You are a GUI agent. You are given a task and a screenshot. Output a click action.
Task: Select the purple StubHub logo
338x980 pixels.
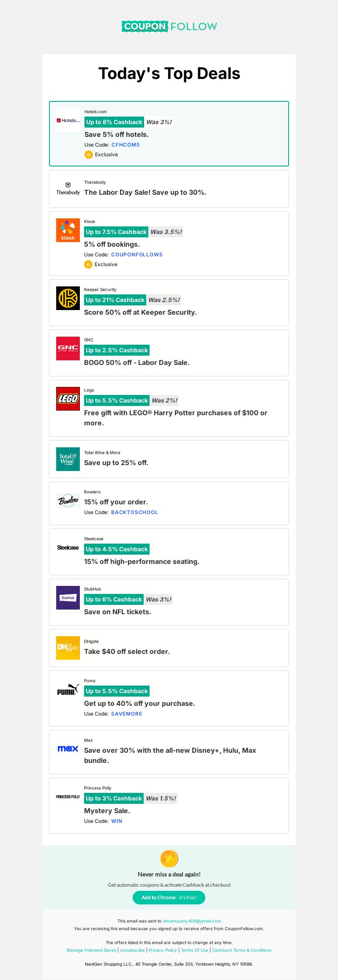pos(68,598)
